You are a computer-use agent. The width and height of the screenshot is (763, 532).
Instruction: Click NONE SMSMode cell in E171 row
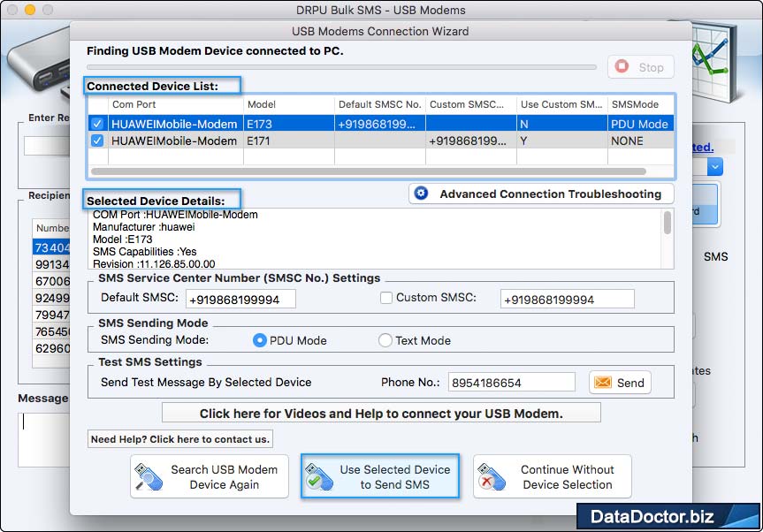tap(641, 141)
